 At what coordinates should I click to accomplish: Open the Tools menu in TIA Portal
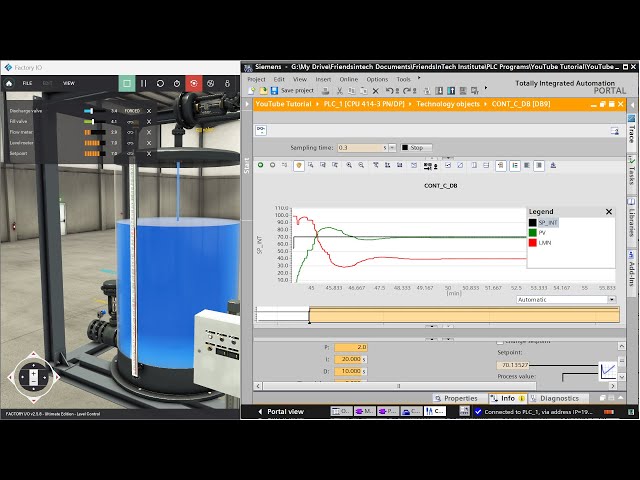click(403, 79)
